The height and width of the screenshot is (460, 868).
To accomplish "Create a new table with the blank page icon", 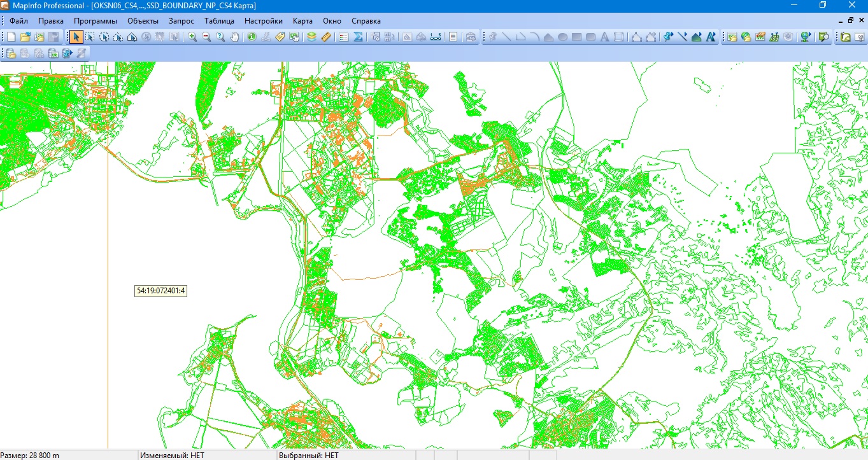I will [x=11, y=37].
